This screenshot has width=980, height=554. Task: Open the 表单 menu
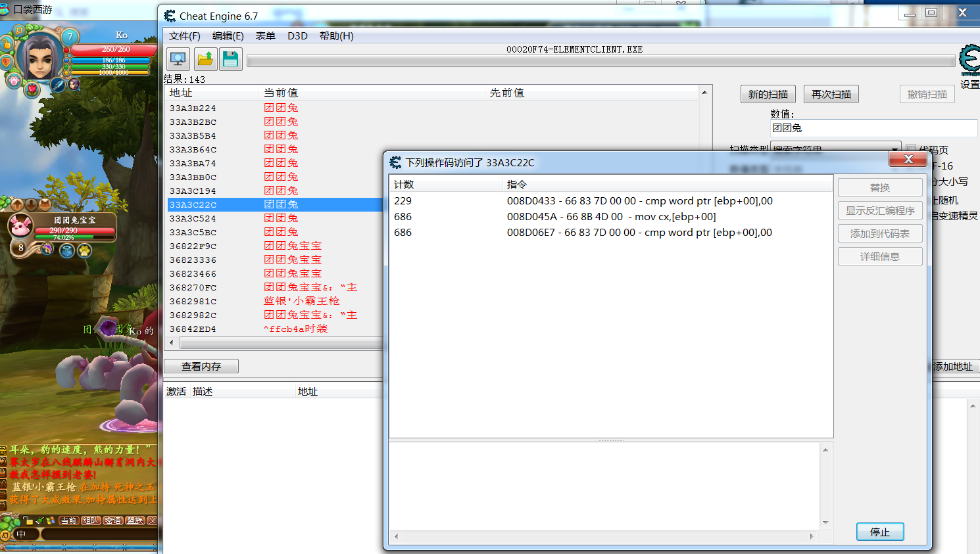coord(266,35)
